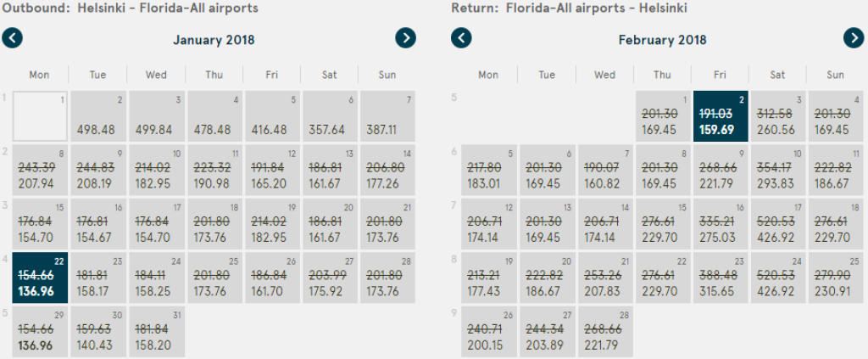Go to next month in return calendar

[854, 38]
